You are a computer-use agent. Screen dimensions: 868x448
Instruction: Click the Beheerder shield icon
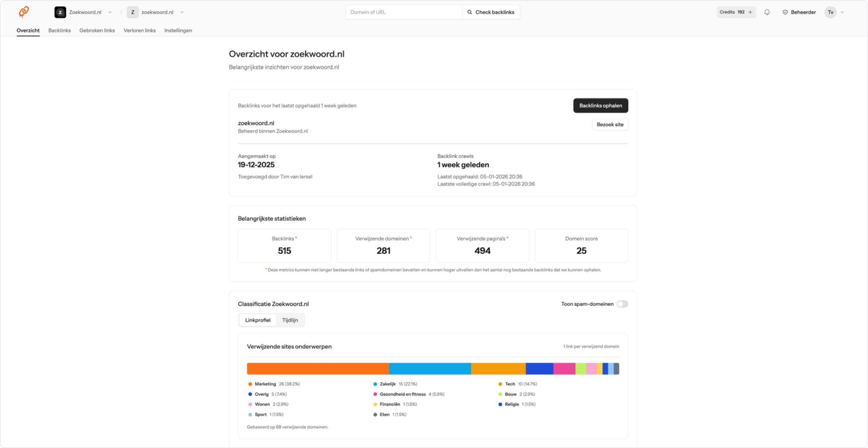(x=785, y=12)
